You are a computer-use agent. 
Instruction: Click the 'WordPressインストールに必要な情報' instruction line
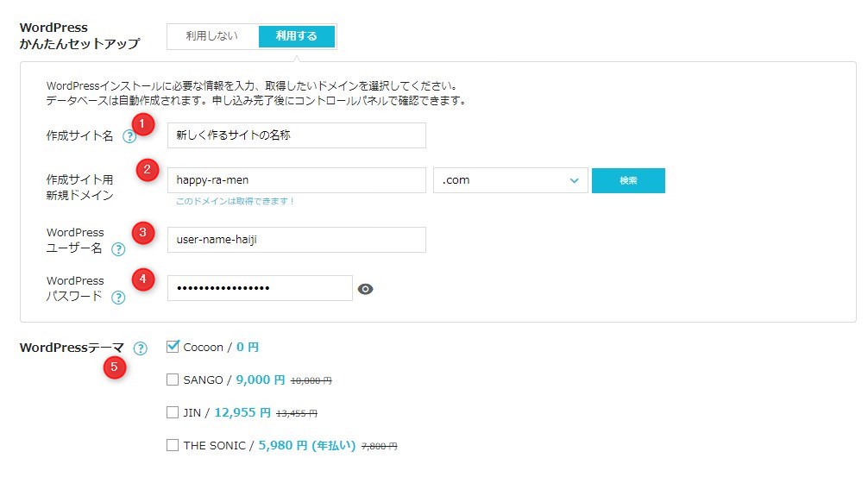(252, 85)
